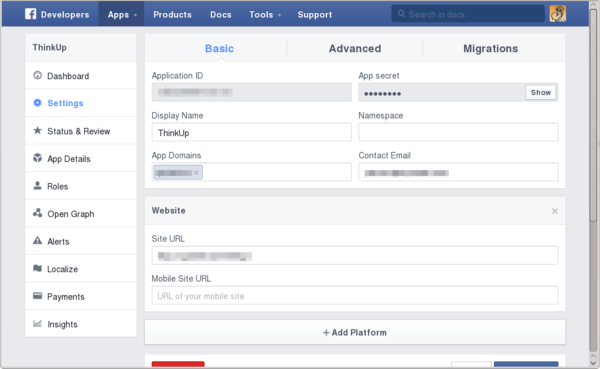This screenshot has height=369, width=600.
Task: Open the Localize page
Action: [81, 269]
